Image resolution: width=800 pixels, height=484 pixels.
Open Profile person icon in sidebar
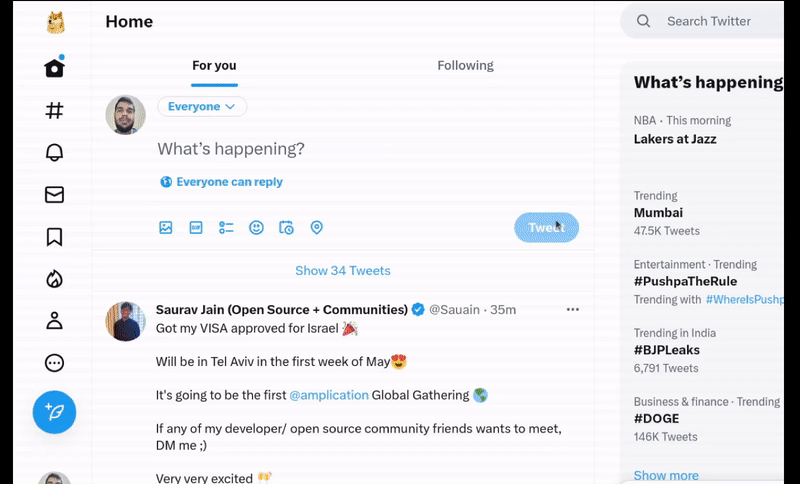point(54,321)
